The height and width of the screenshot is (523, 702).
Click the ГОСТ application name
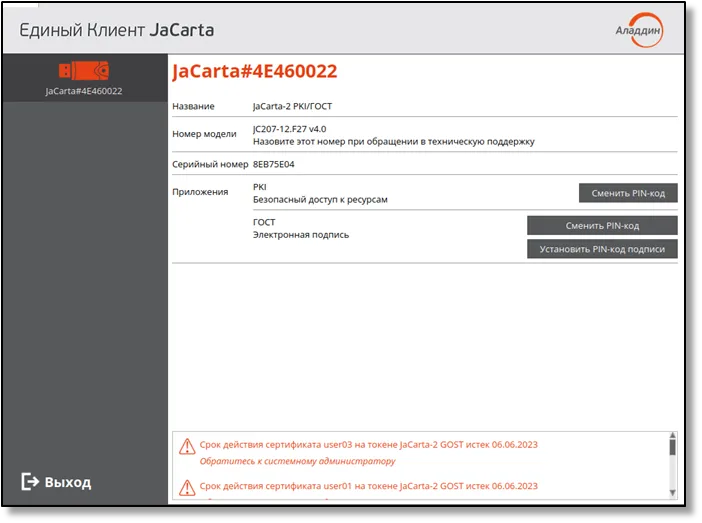264,222
